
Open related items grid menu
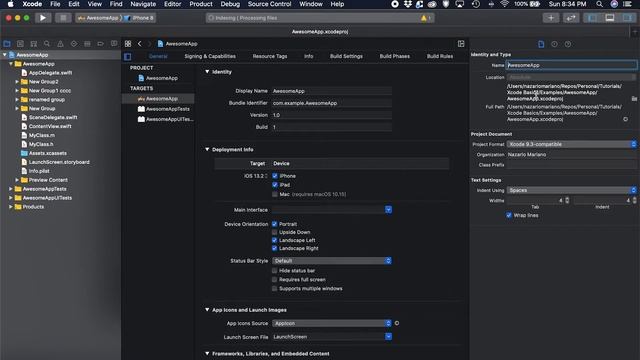[128, 44]
